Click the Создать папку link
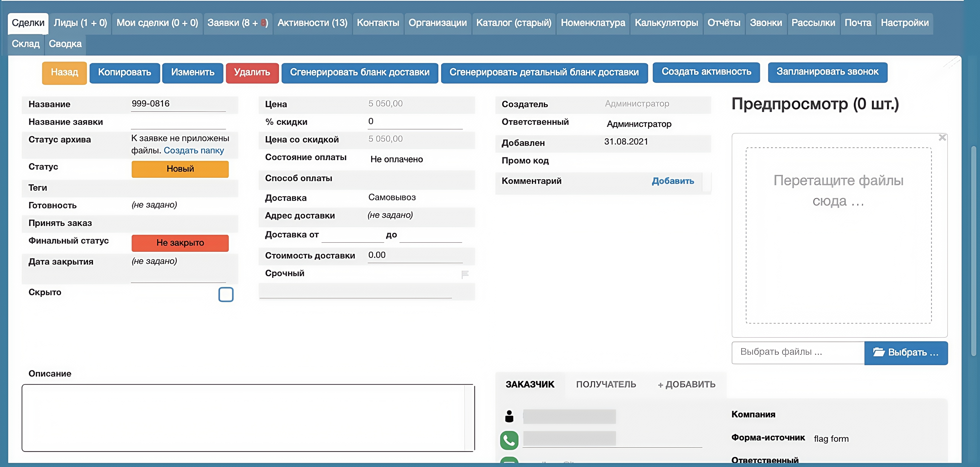The image size is (980, 467). click(194, 151)
